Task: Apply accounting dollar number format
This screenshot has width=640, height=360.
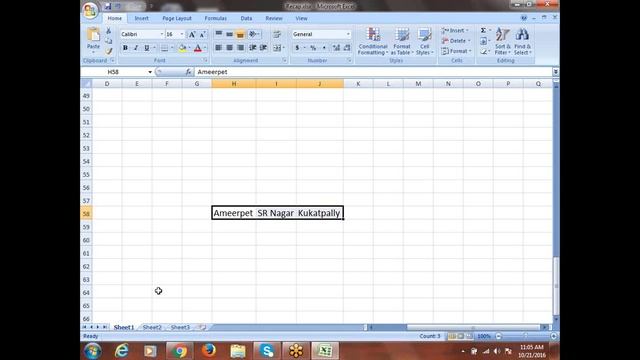Action: pos(298,48)
